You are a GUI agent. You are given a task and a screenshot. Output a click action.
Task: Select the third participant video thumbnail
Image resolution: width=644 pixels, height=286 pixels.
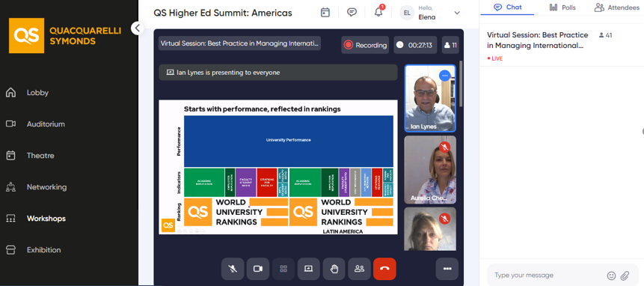(x=429, y=229)
